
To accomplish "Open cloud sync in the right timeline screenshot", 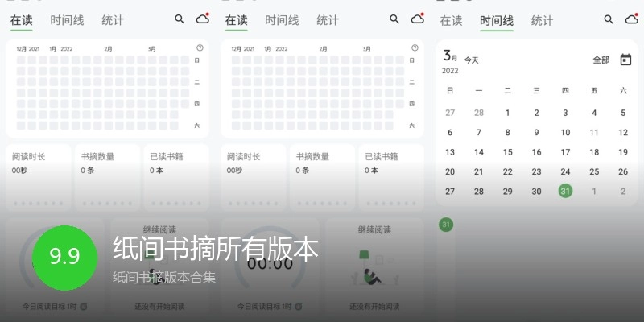I will (x=632, y=19).
